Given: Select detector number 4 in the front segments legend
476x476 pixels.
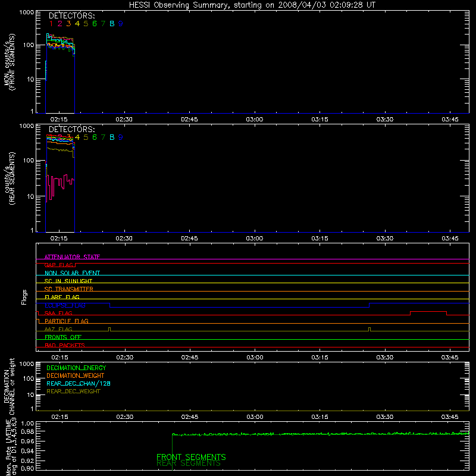Looking at the screenshot, I should [77, 24].
